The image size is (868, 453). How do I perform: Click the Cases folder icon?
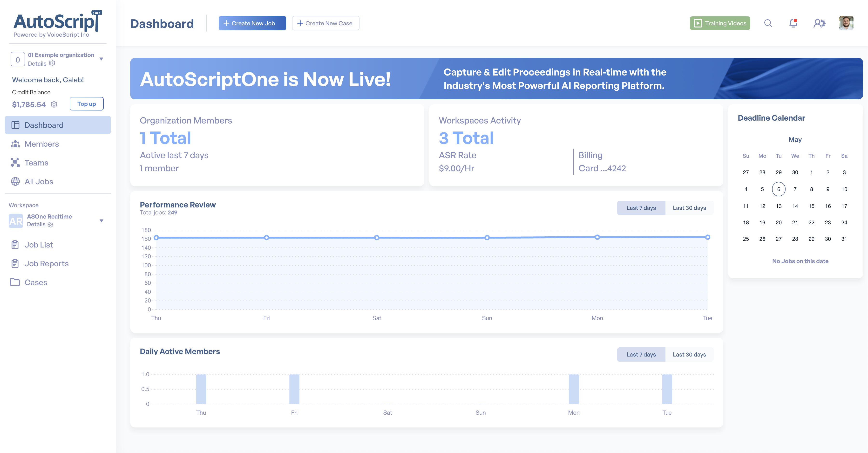tap(15, 282)
